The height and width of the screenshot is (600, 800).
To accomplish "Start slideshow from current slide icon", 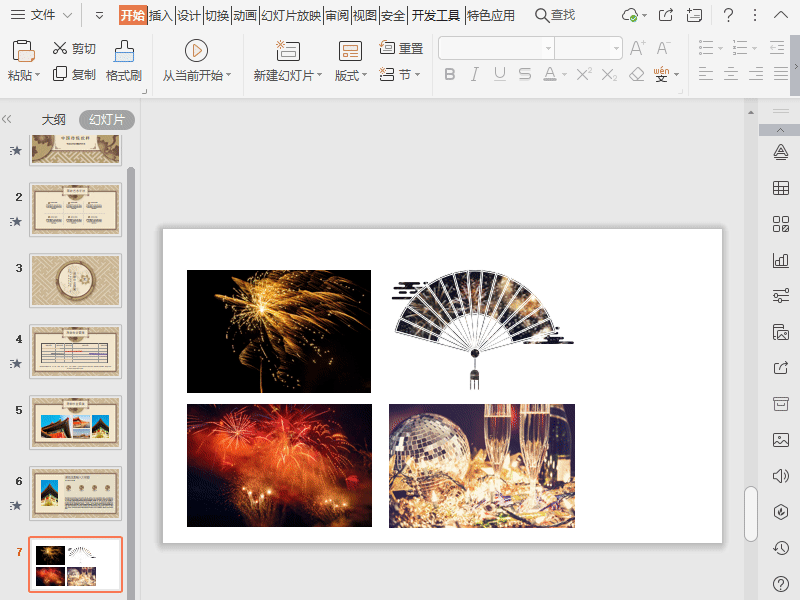I will click(x=196, y=51).
